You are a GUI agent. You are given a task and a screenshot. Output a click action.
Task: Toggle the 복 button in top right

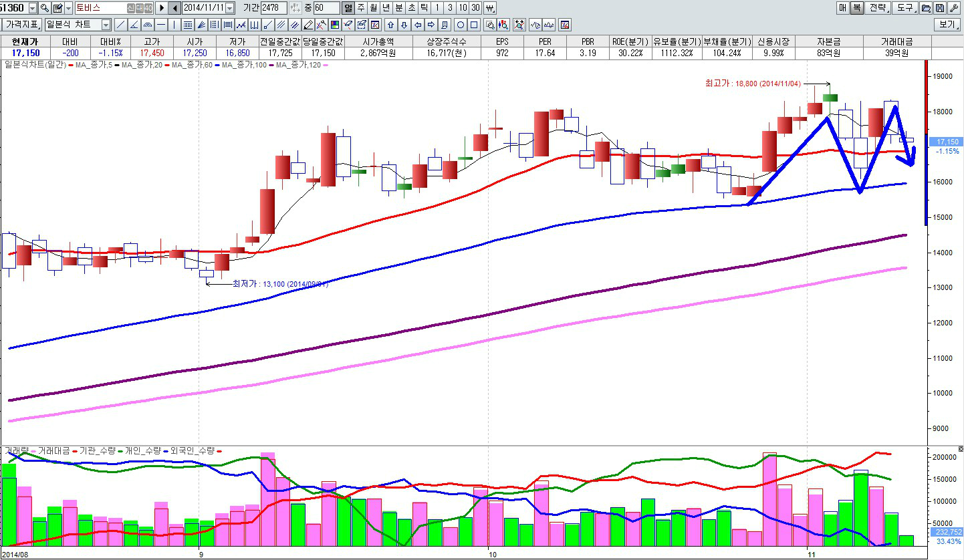856,8
